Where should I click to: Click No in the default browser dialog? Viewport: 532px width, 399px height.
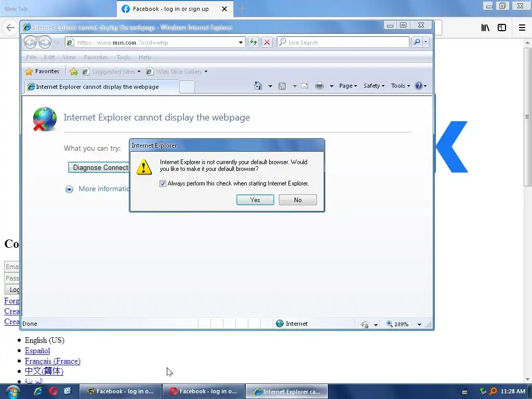point(298,200)
